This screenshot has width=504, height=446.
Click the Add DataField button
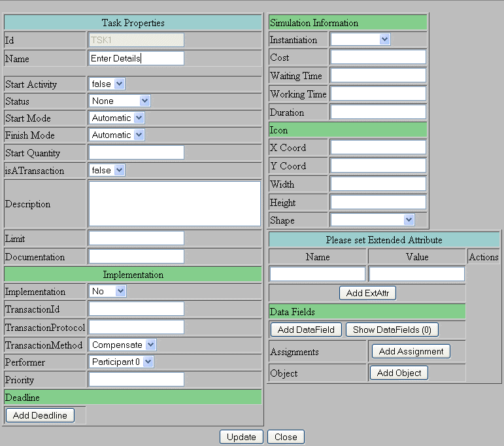306,330
